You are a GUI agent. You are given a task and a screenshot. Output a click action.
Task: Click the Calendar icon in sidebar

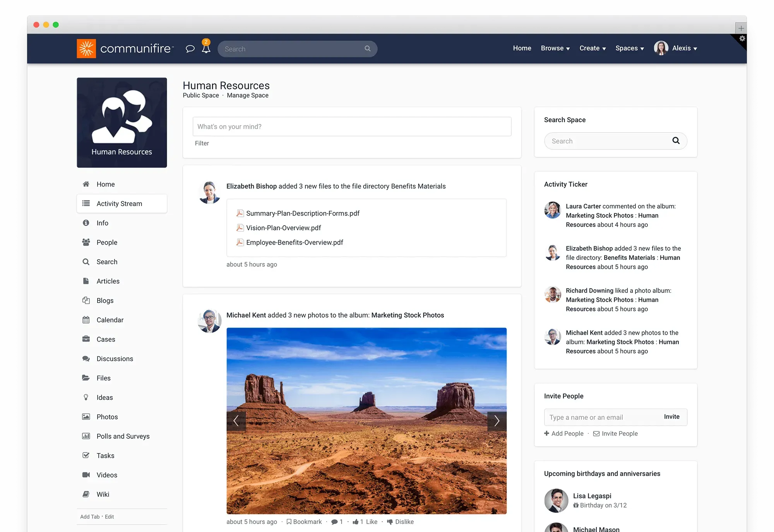coord(86,320)
